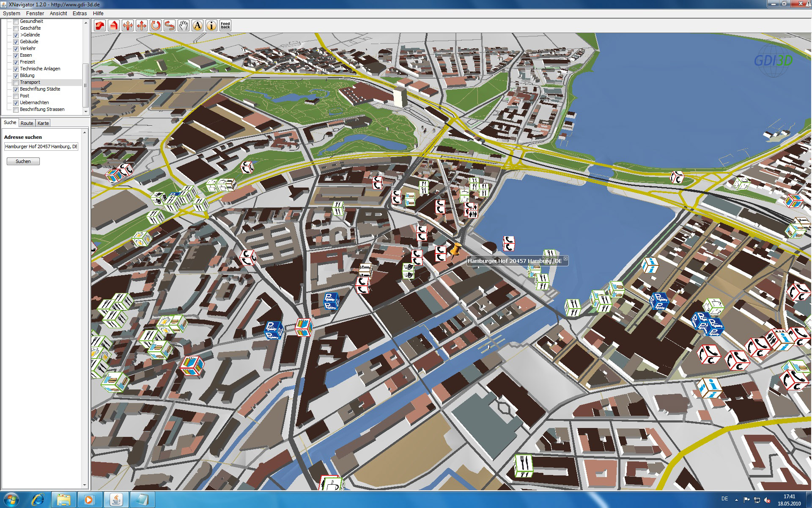
Task: Click layer list scroll-up arrow
Action: pyautogui.click(x=86, y=23)
